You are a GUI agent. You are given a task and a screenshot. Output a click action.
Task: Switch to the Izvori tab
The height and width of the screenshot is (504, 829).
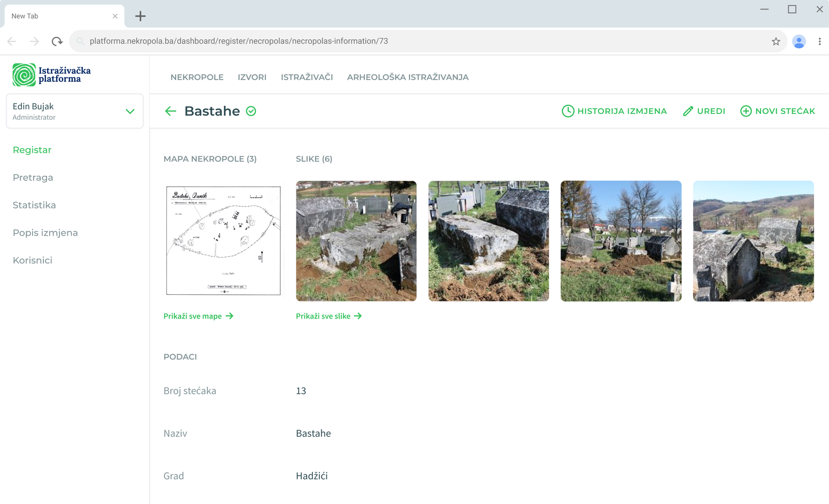pos(252,77)
